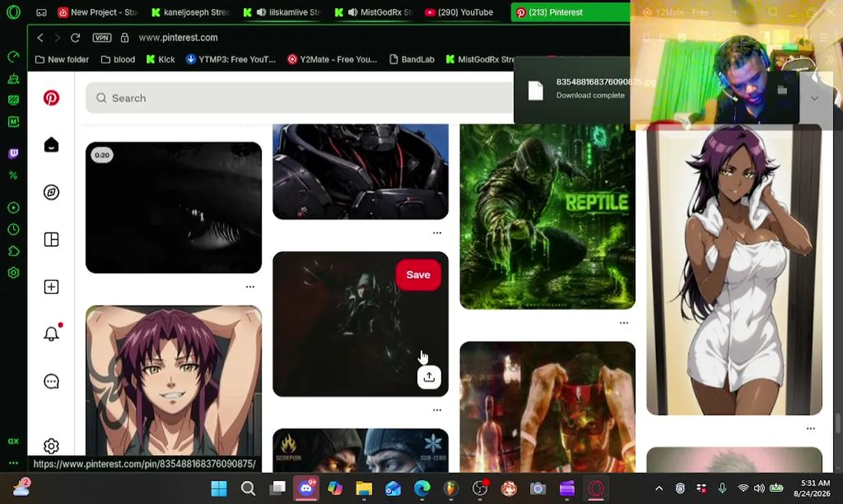The height and width of the screenshot is (504, 843).
Task: Open Pinterest notifications bell
Action: [x=51, y=334]
